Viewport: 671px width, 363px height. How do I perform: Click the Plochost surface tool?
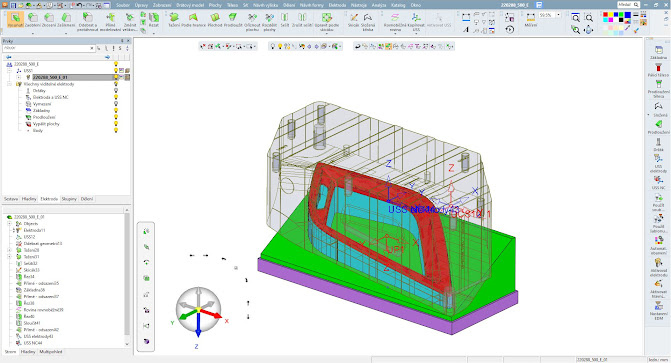click(x=215, y=20)
